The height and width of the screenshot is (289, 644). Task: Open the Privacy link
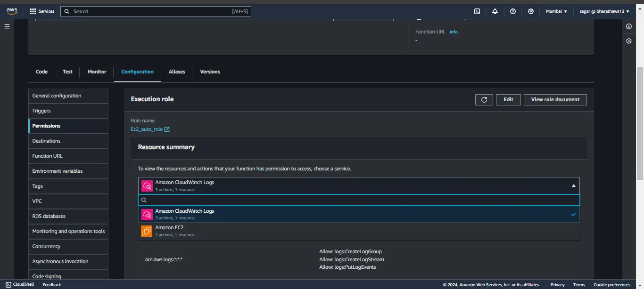(x=557, y=284)
